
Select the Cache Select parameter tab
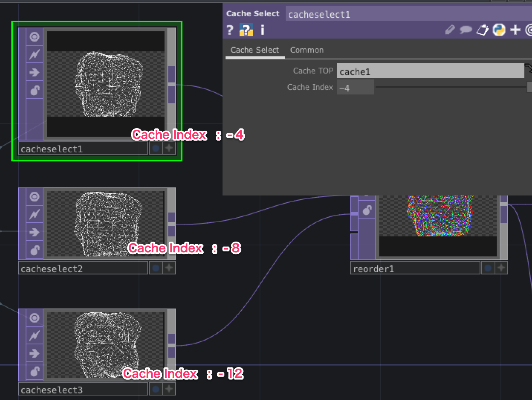(x=255, y=50)
